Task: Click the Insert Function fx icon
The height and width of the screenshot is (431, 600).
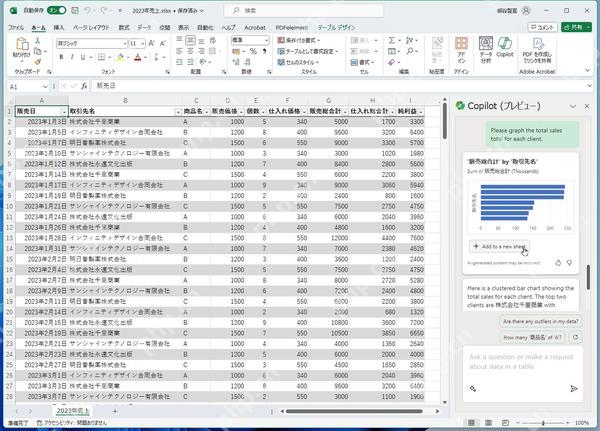Action: pos(84,86)
